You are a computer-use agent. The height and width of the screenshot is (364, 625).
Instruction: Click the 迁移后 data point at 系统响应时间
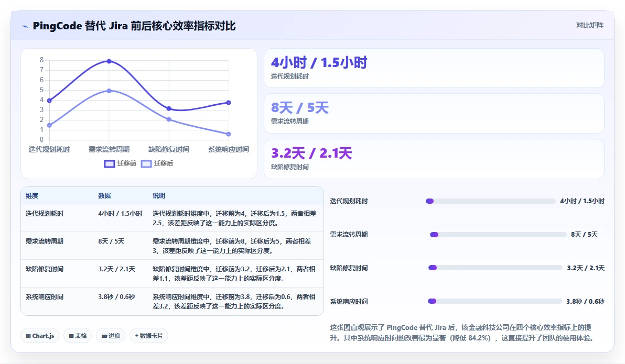(x=229, y=134)
